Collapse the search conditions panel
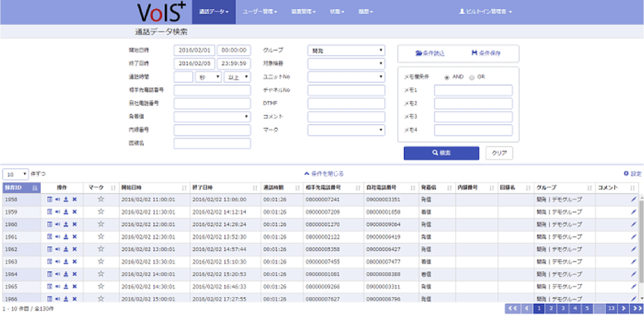644x316 pixels. [x=324, y=174]
